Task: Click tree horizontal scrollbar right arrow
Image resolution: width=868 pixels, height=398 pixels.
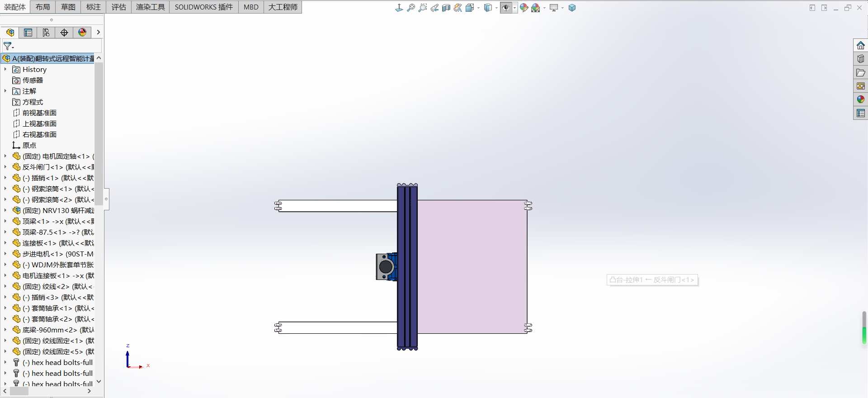Action: point(89,391)
